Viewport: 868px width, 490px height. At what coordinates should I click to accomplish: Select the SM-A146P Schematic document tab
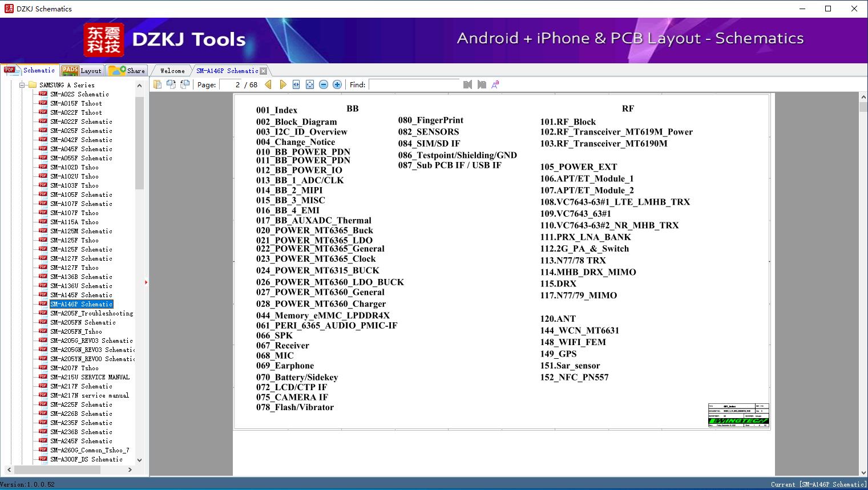click(227, 71)
